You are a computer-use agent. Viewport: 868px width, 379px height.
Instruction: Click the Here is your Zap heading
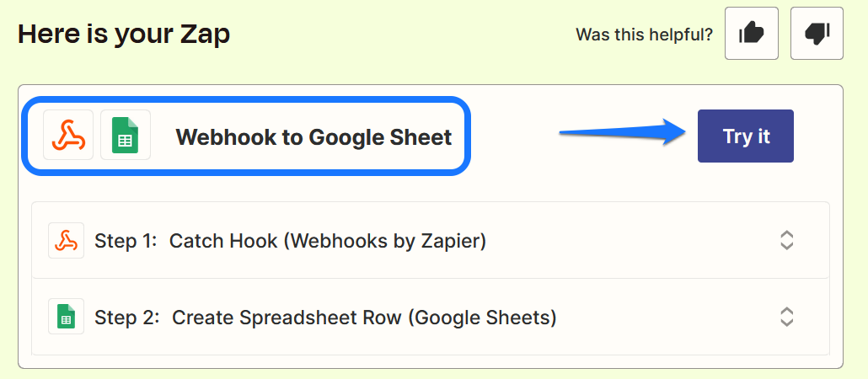pyautogui.click(x=124, y=35)
